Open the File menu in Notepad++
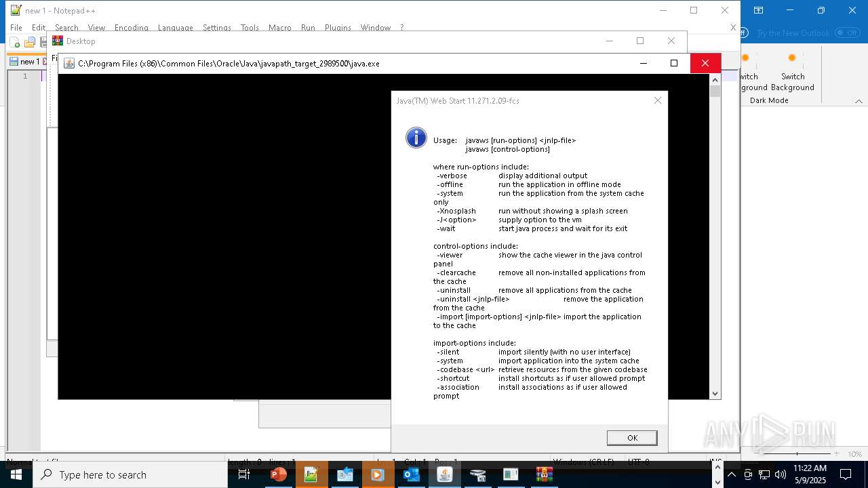Screen dimensions: 868x488 [16, 28]
